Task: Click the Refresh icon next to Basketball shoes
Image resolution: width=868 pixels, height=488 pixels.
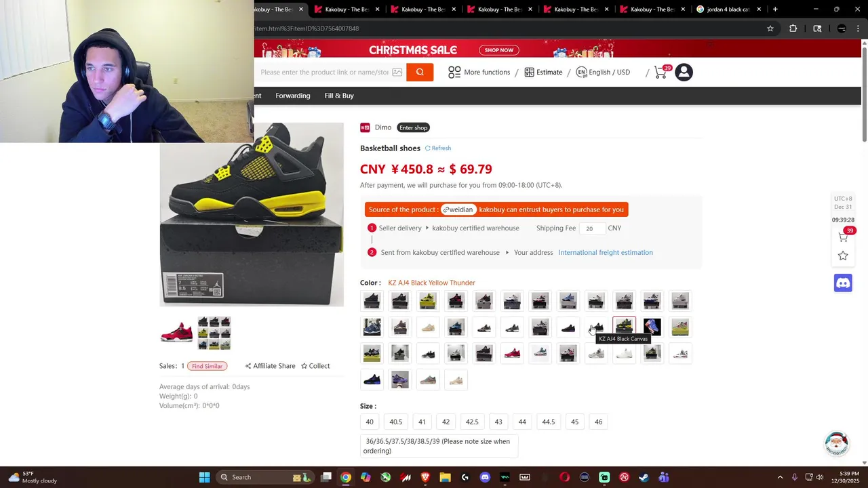Action: click(427, 148)
